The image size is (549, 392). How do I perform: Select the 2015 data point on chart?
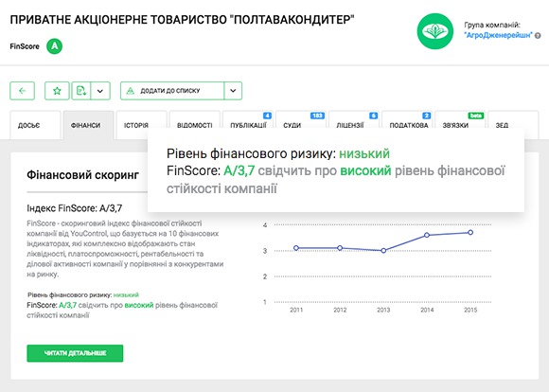[x=470, y=232]
